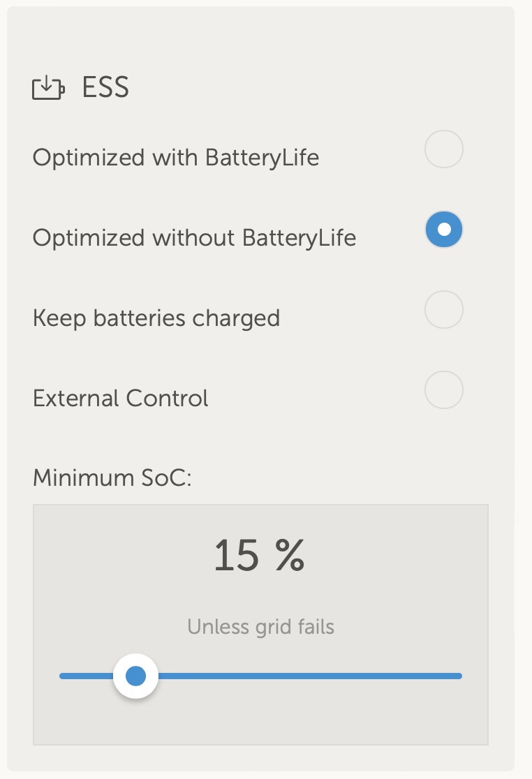Image resolution: width=532 pixels, height=779 pixels.
Task: Click the 'Keep batteries charged' label text
Action: (156, 318)
